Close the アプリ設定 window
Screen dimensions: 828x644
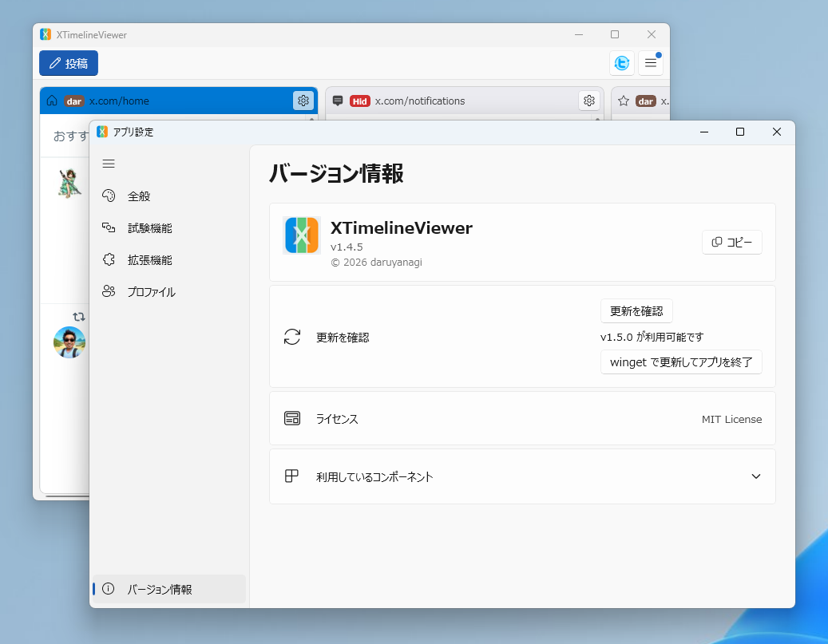click(x=776, y=132)
